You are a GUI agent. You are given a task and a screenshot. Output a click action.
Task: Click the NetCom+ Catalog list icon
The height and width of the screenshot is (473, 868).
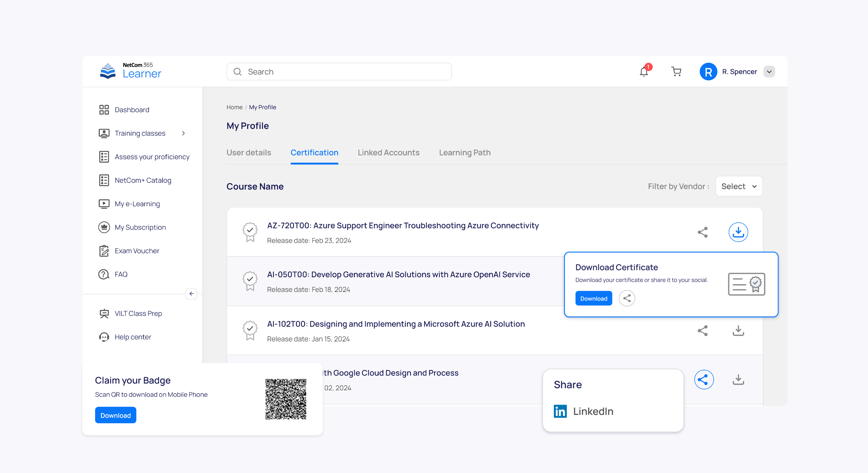click(x=104, y=180)
